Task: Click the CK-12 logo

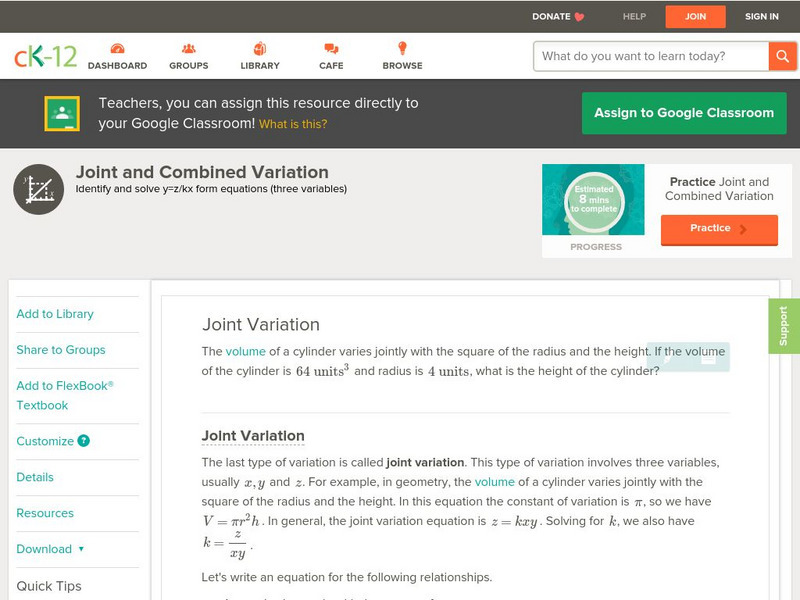Action: 45,56
